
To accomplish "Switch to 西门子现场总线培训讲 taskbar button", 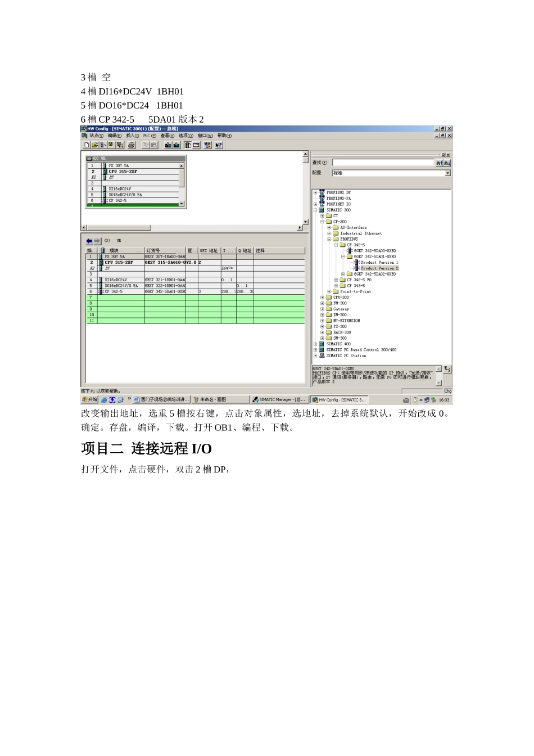I will coord(161,400).
